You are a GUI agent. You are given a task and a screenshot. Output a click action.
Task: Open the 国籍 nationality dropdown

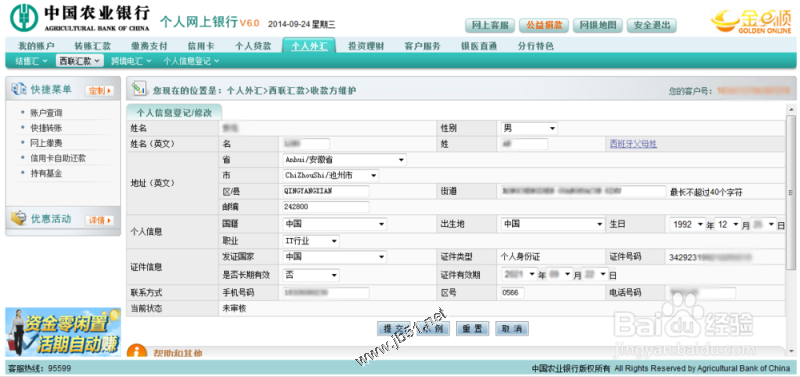tap(334, 224)
